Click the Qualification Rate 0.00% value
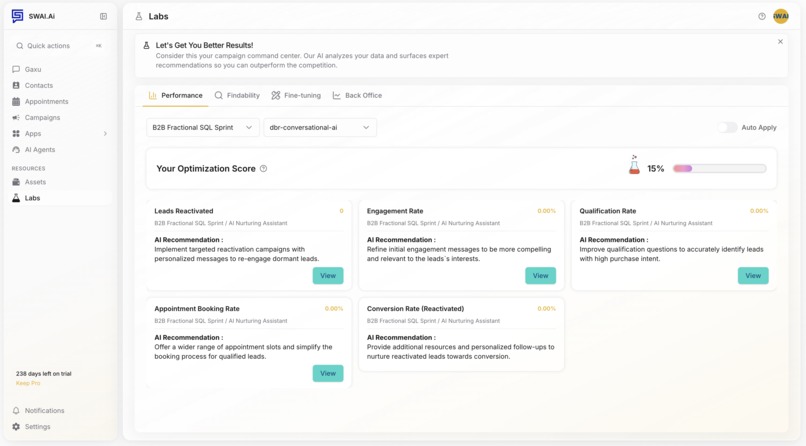806x446 pixels. [759, 211]
